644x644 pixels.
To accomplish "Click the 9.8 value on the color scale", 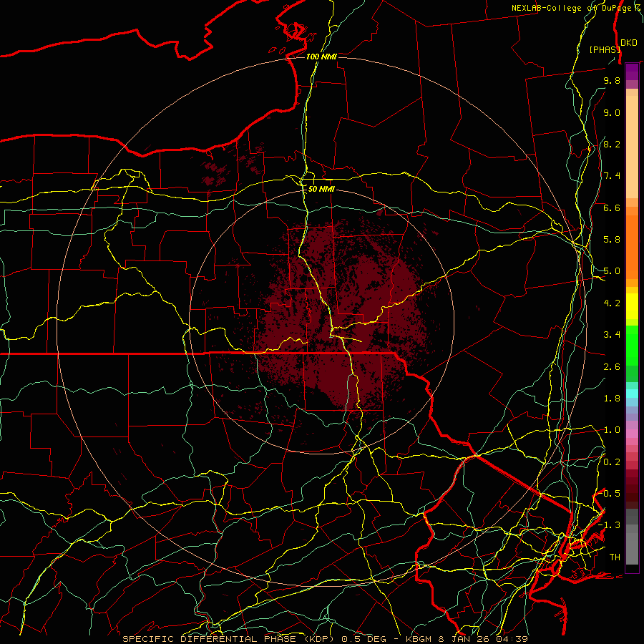I will (612, 81).
